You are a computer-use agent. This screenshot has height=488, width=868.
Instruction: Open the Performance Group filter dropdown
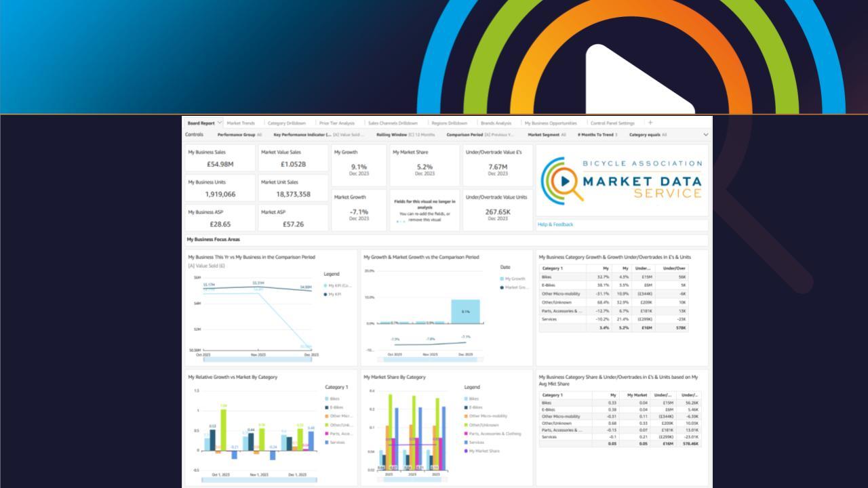pos(239,135)
